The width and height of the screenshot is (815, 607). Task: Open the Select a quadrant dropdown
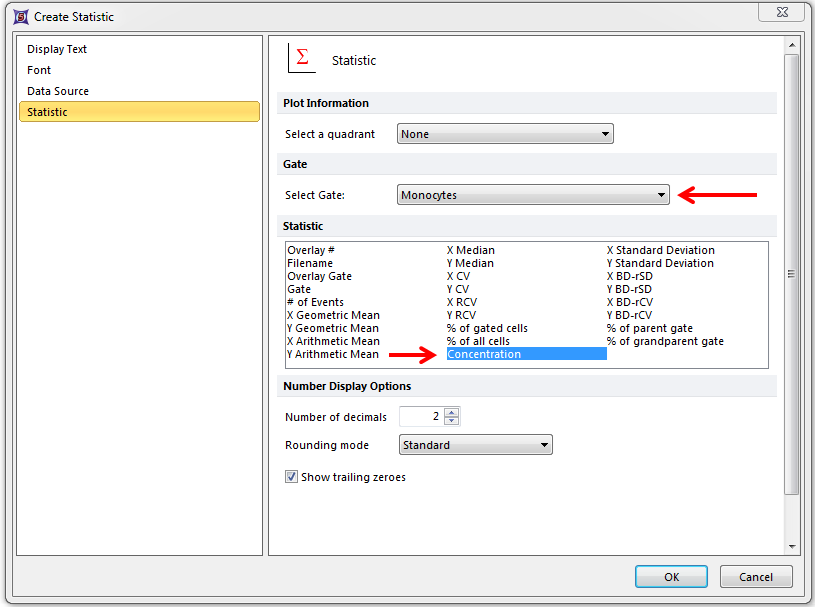coord(505,134)
